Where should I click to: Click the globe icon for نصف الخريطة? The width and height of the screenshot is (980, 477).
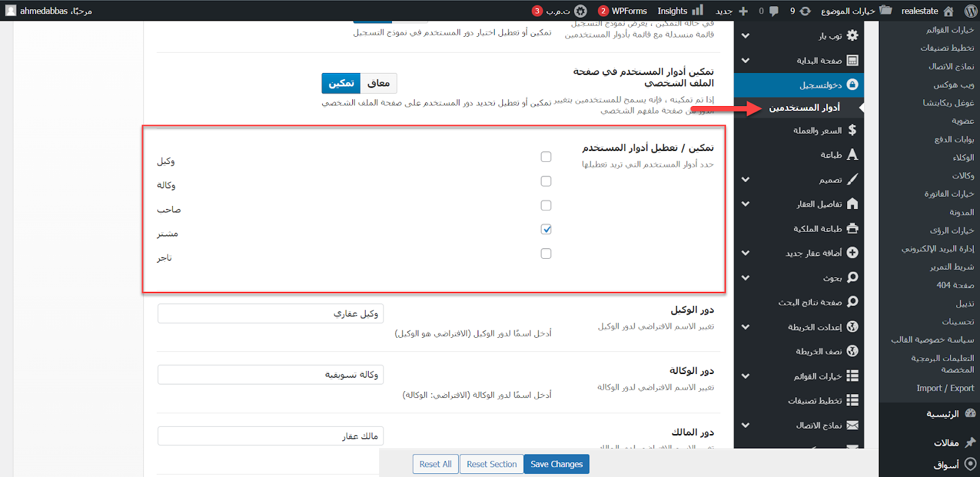[x=852, y=351]
